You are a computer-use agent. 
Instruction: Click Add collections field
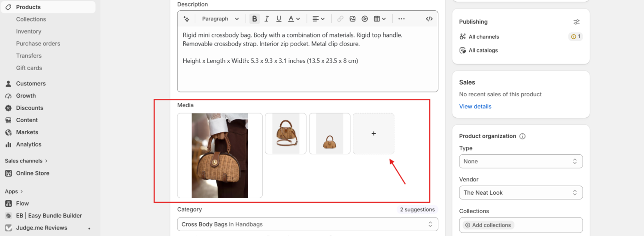[521, 225]
